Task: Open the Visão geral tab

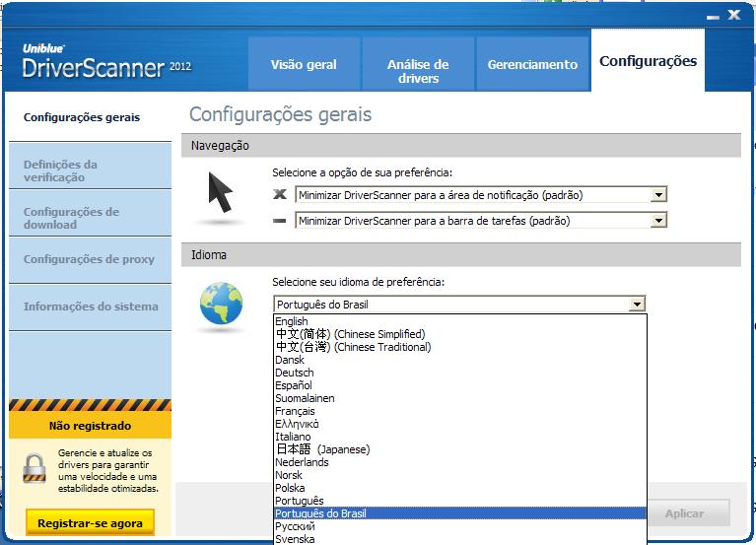Action: point(304,65)
